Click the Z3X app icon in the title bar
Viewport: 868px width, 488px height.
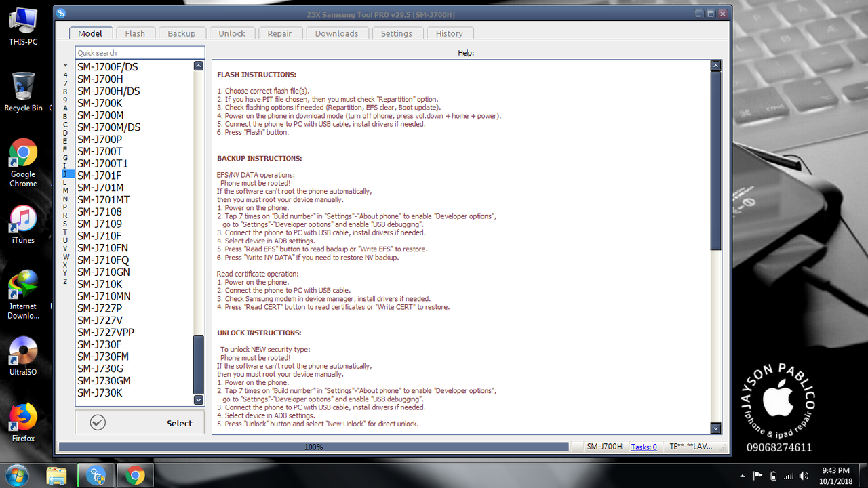click(61, 14)
